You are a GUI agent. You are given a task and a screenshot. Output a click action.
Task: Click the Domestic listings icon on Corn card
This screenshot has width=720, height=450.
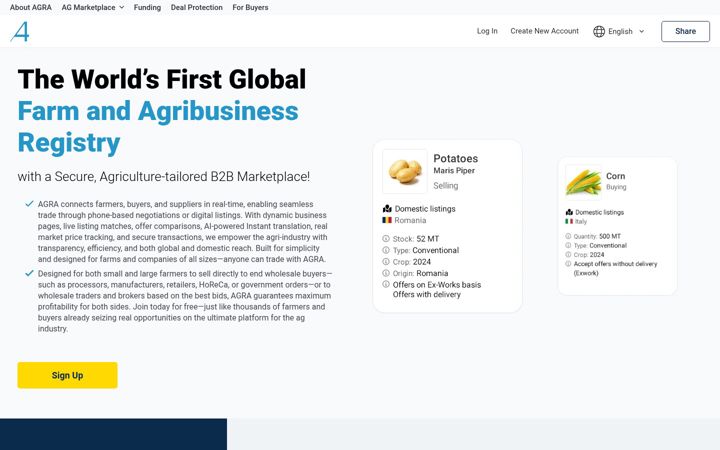coord(569,212)
